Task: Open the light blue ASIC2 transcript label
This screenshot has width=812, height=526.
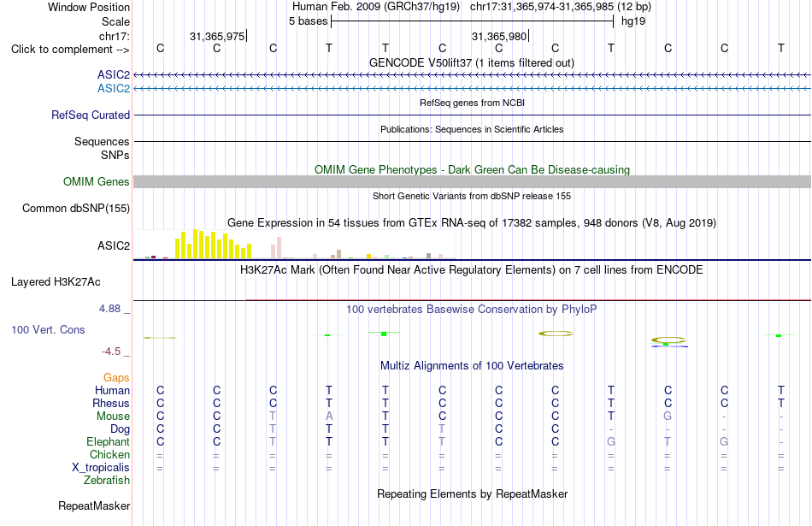Action: pos(114,89)
